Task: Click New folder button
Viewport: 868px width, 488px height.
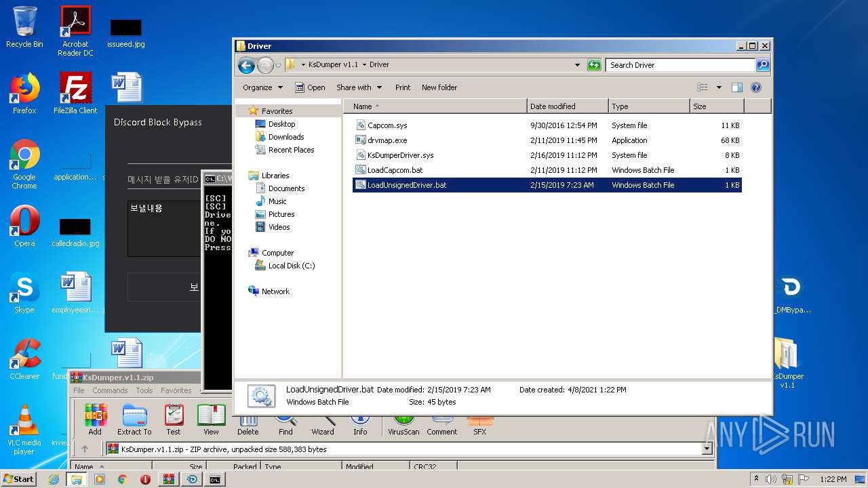Action: pos(439,87)
